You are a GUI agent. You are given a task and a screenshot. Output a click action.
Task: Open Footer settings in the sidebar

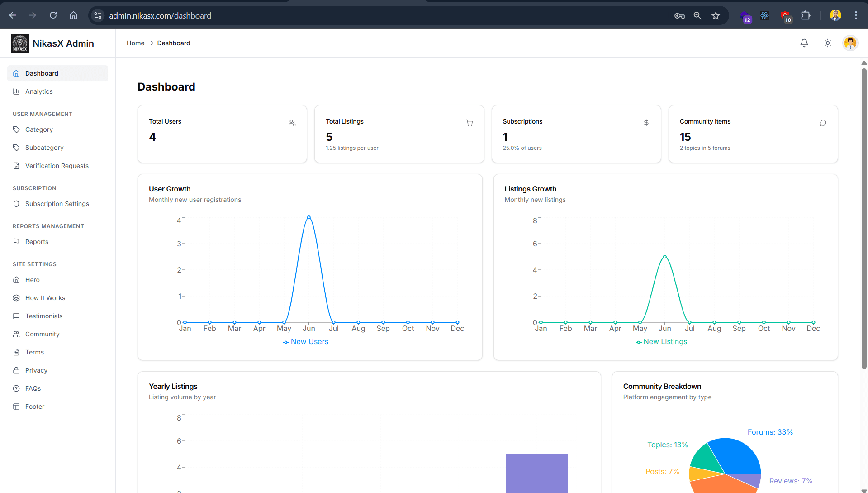coord(57,407)
